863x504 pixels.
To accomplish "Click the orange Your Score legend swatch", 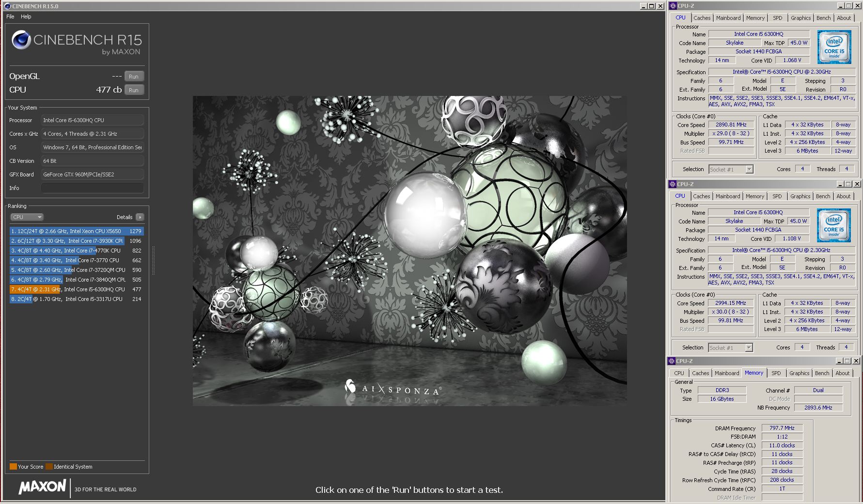I will tap(13, 467).
